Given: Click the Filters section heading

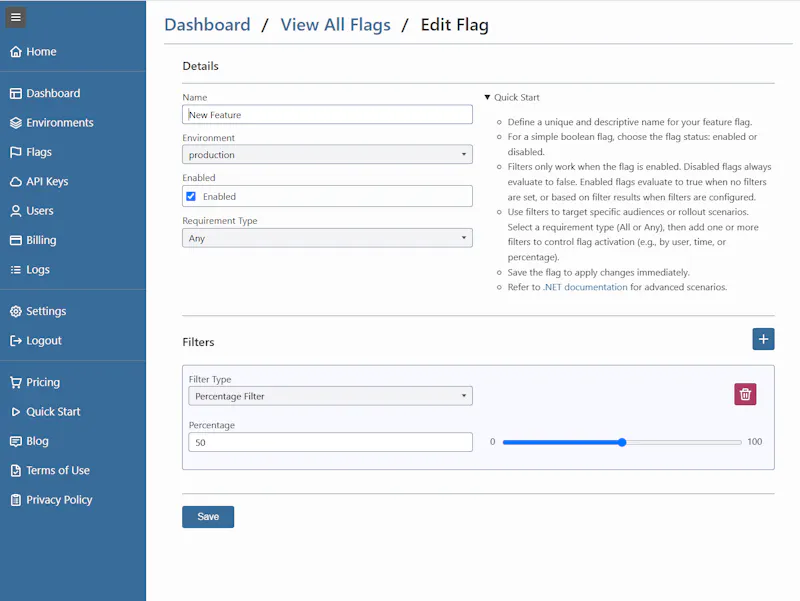Looking at the screenshot, I should click(198, 342).
